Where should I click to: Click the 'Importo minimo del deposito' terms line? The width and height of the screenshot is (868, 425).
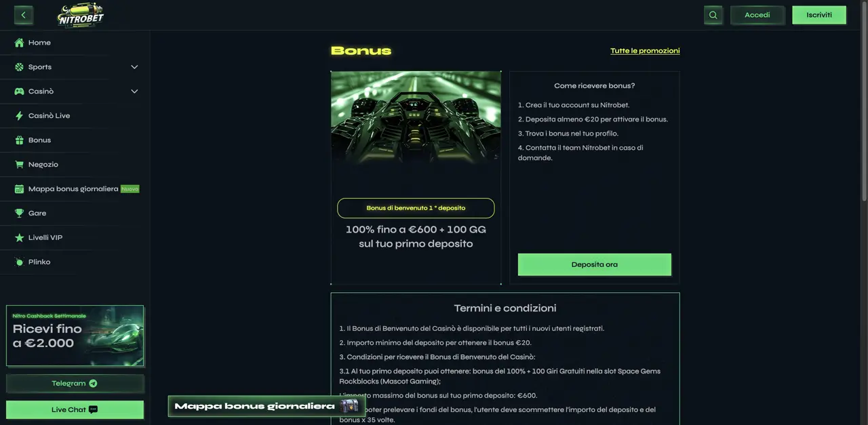(435, 343)
